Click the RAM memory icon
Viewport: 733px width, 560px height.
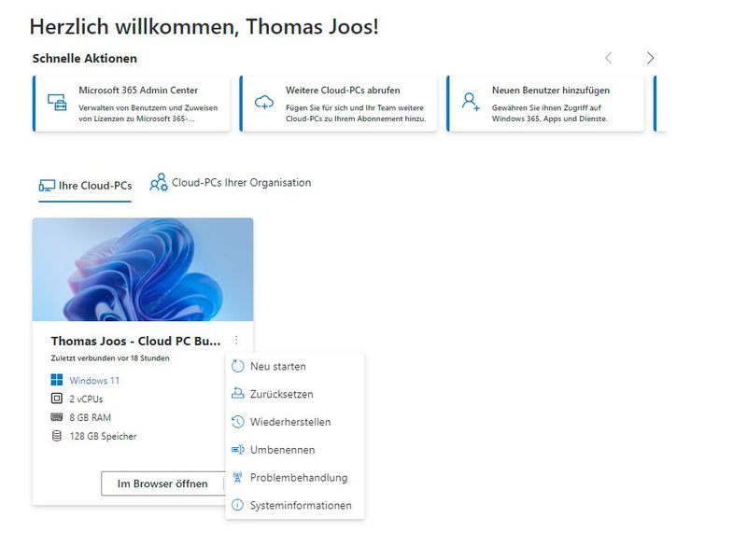click(57, 417)
